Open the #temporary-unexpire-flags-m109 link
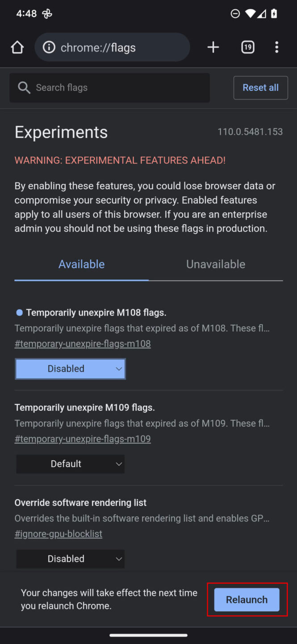Screen dimensions: 297x644 pos(83,439)
